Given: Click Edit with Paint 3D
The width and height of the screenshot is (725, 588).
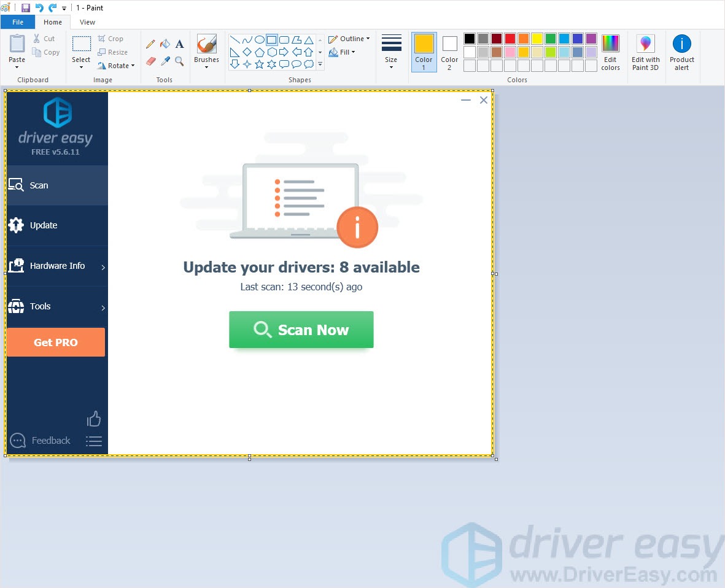Looking at the screenshot, I should [x=645, y=53].
